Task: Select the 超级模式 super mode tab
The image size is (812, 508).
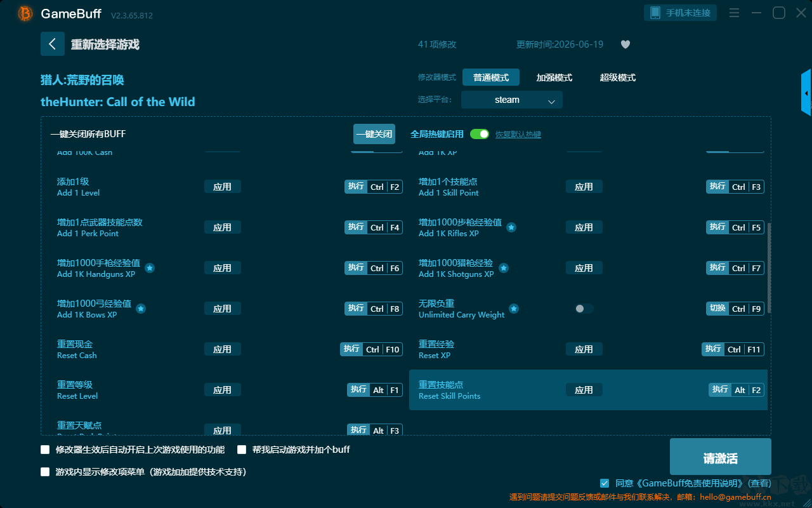Action: tap(618, 77)
